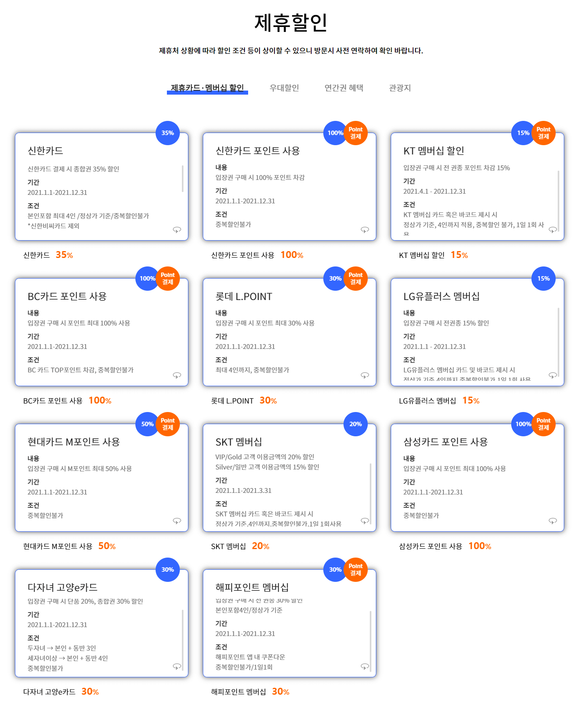Open the comment bubble on BC카드 포인트 사용 card
Screen dimensions: 588x708
click(x=177, y=376)
